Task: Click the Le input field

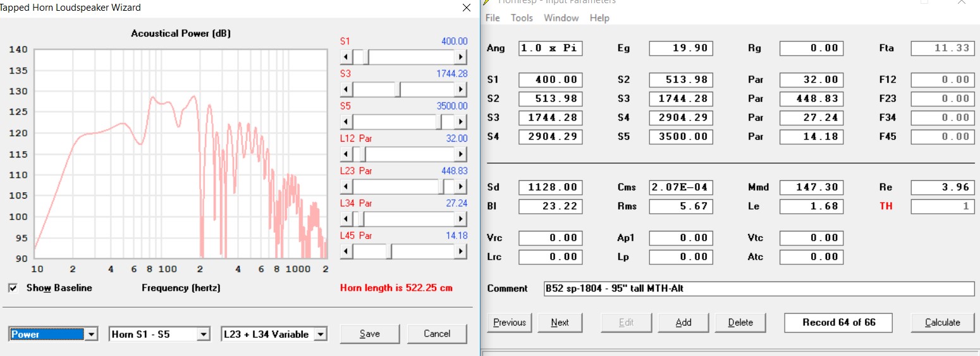Action: point(811,206)
